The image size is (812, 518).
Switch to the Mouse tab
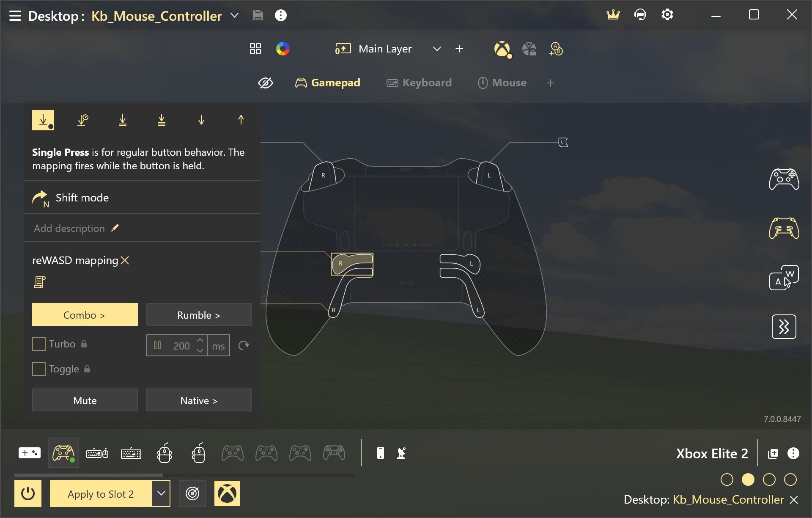point(502,83)
